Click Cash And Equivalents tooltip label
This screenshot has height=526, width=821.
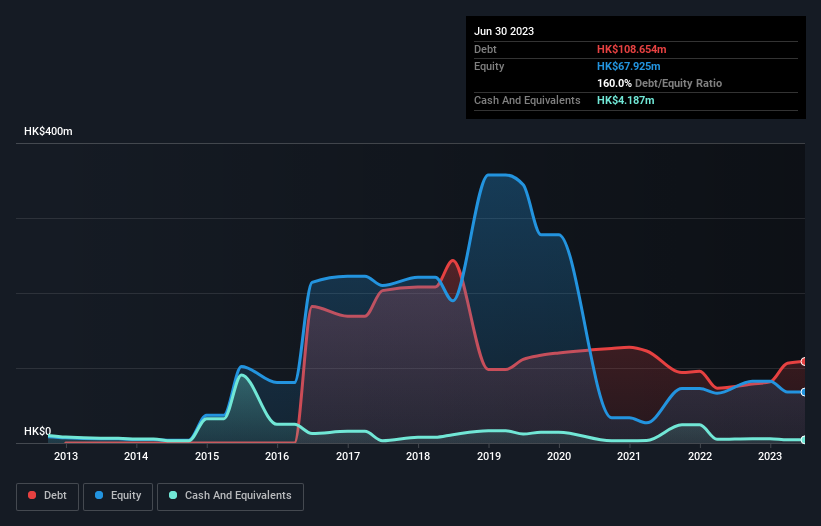coord(527,100)
